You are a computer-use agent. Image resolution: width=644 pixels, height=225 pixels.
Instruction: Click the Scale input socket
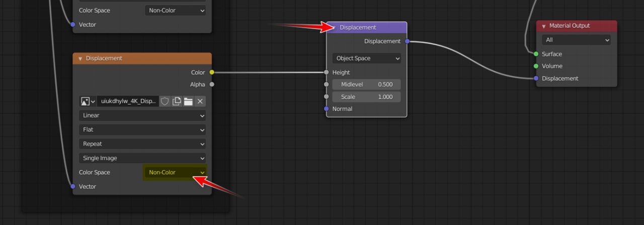point(327,97)
